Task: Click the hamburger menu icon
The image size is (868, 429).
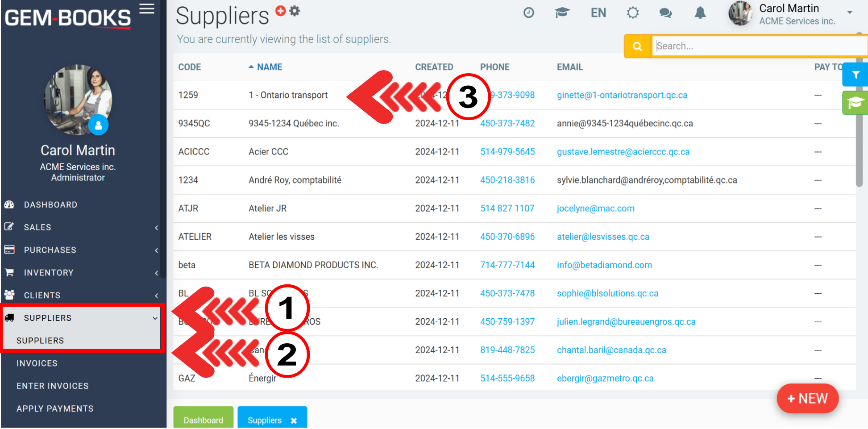Action: 147,9
